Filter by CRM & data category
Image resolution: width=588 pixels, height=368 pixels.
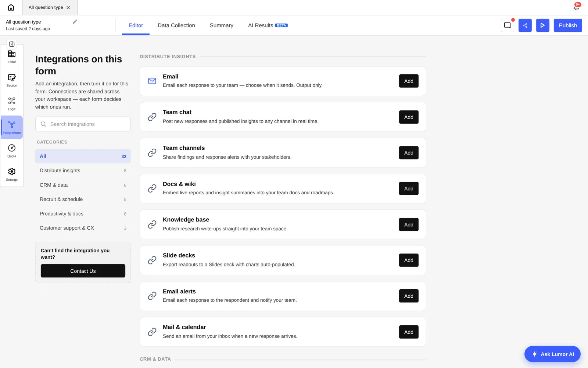tap(83, 185)
